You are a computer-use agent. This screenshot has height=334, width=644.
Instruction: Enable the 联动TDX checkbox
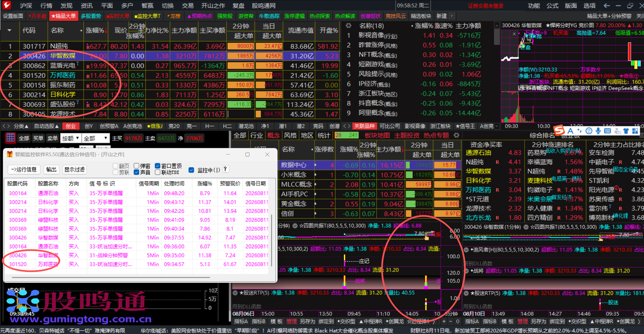(157, 172)
